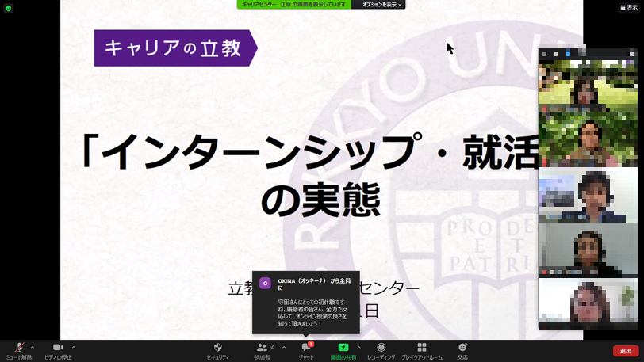Click green encryption shield info icon
Screen dimensions: 644x362
point(8,8)
